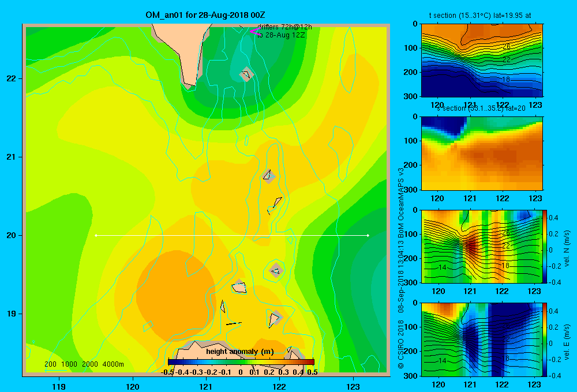
Task: Click the latitude 19 axis label on main map
Action: [x=12, y=314]
